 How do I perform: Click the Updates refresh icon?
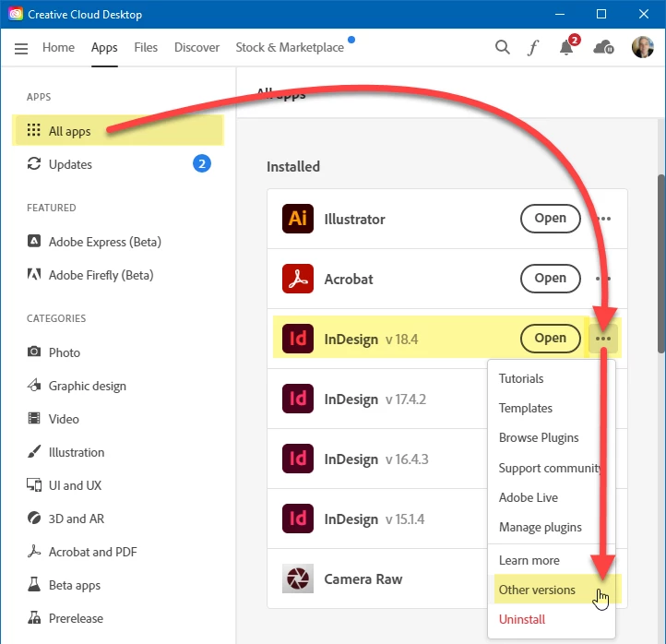tap(34, 163)
